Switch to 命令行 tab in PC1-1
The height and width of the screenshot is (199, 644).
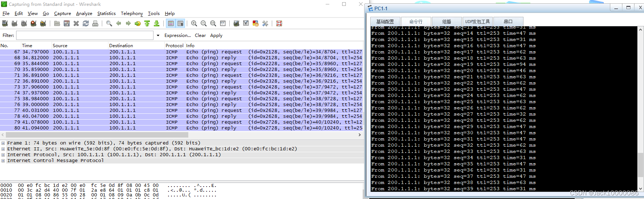pyautogui.click(x=416, y=22)
